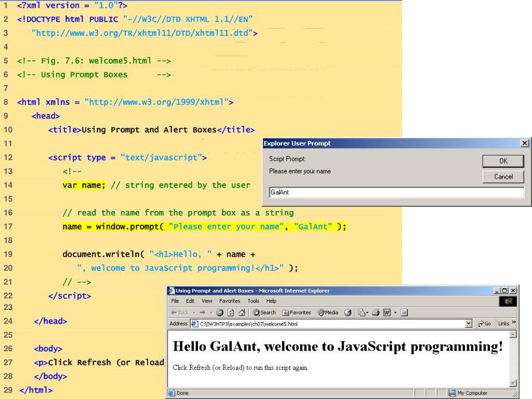The image size is (532, 399).
Task: Open the Favorites menu in the menu bar
Action: [230, 301]
